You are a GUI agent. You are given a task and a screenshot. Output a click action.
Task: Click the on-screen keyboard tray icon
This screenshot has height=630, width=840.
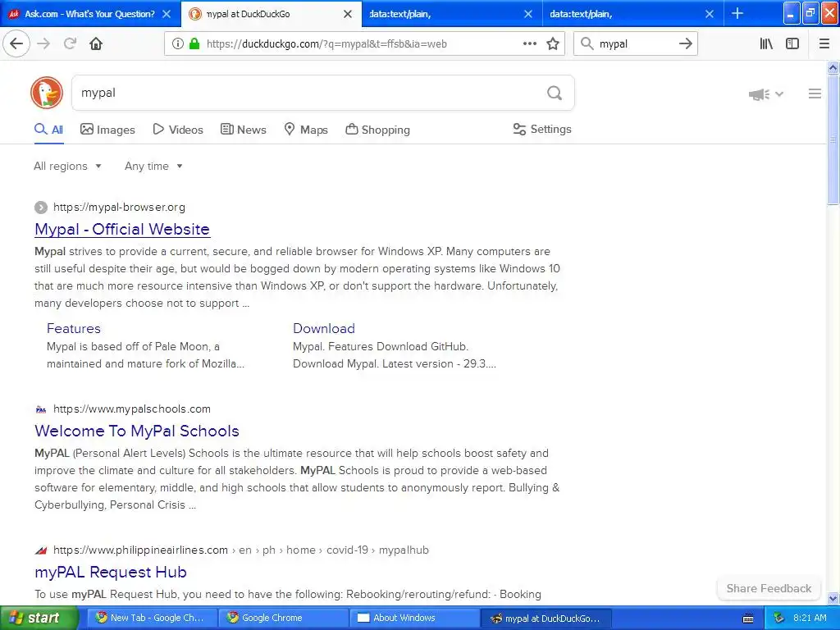[x=748, y=619]
